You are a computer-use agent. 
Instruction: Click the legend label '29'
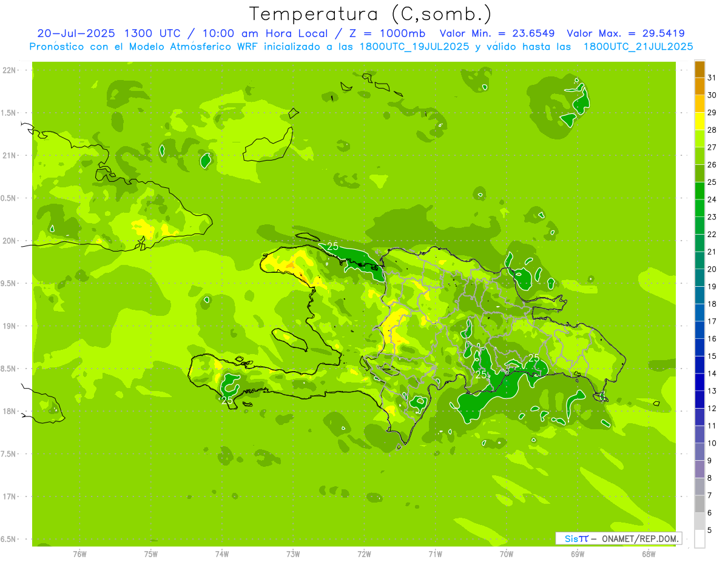click(x=712, y=112)
